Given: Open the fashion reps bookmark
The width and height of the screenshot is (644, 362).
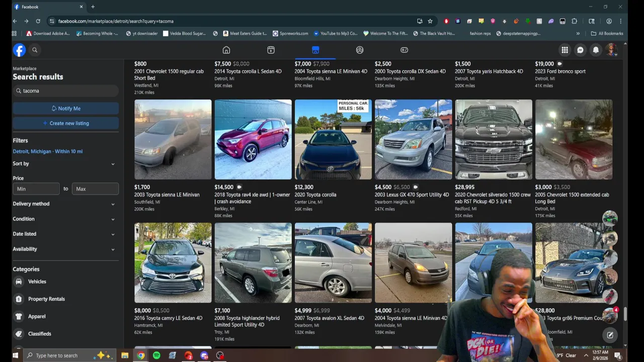Looking at the screenshot, I should [480, 34].
